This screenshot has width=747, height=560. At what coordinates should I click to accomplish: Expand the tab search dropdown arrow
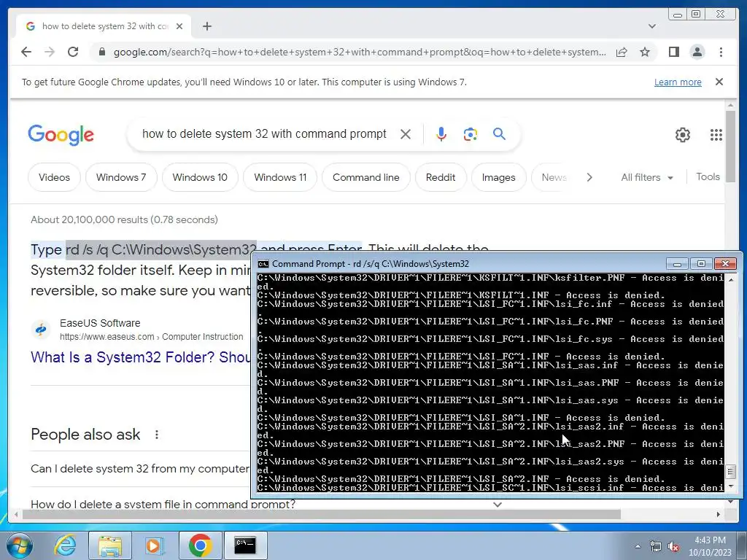pyautogui.click(x=652, y=26)
